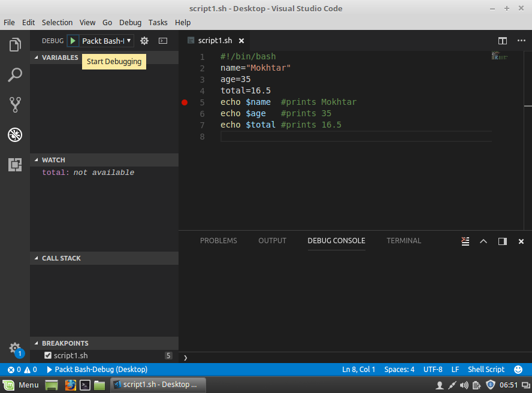Screen dimensions: 532x393
Task: Uncheck the script1.sh breakpoint checkbox
Action: click(x=48, y=355)
